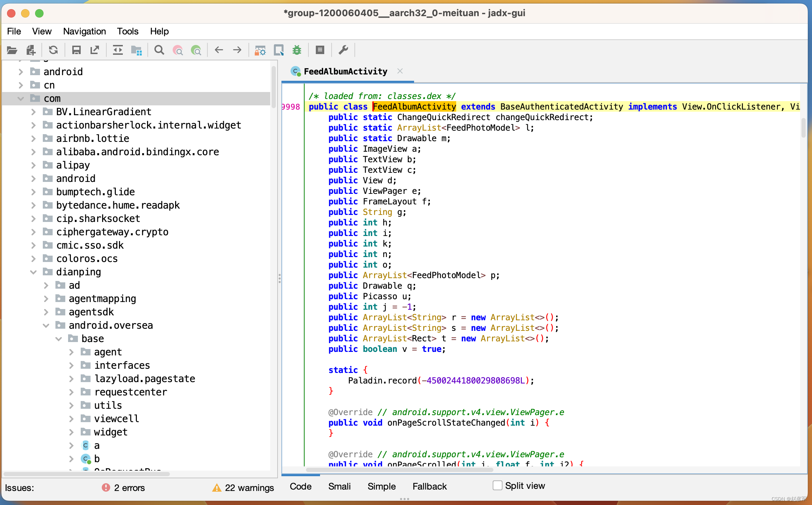Collapse the android.oversea package

point(46,326)
